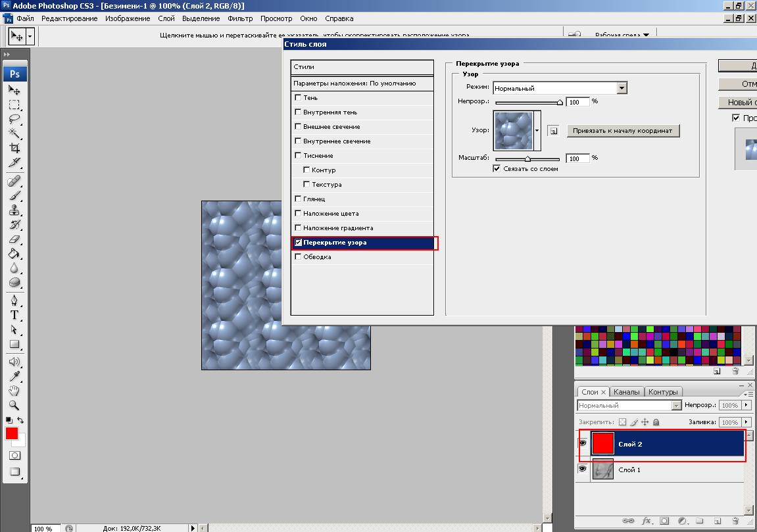Screen dimensions: 757x532
Task: Select the Zoom magnifier tool
Action: tap(14, 406)
